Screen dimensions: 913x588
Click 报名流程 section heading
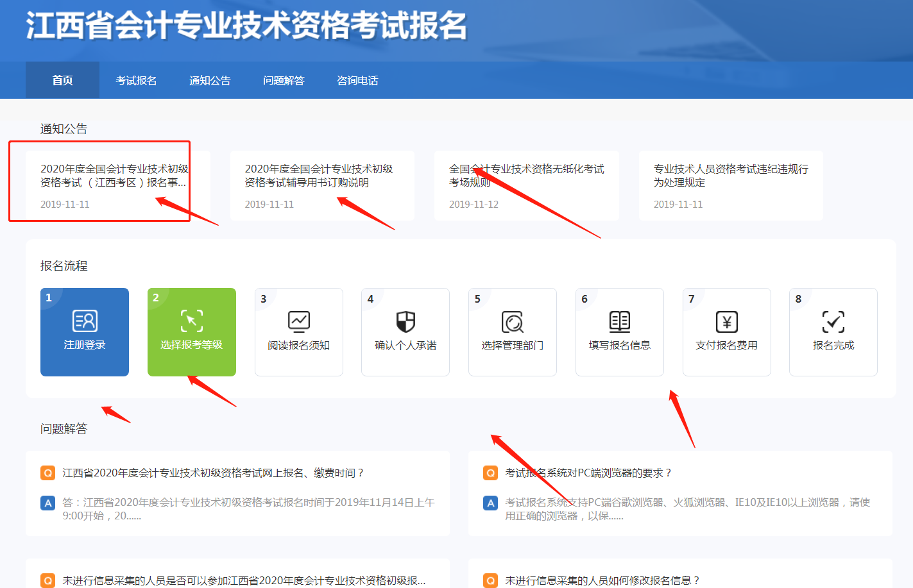click(64, 265)
